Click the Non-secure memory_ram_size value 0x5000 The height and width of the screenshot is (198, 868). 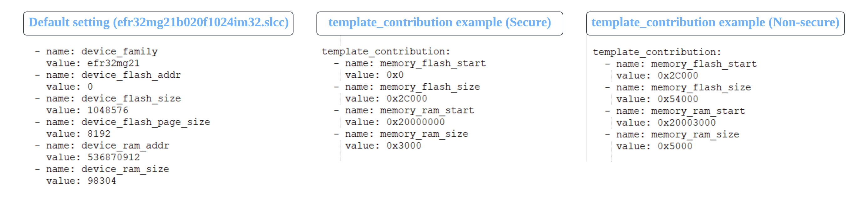click(675, 146)
